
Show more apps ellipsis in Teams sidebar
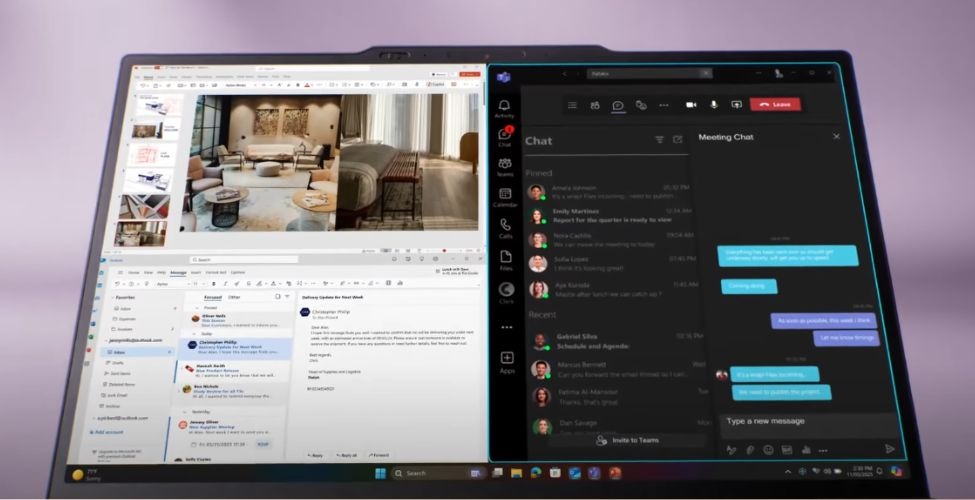coord(507,327)
